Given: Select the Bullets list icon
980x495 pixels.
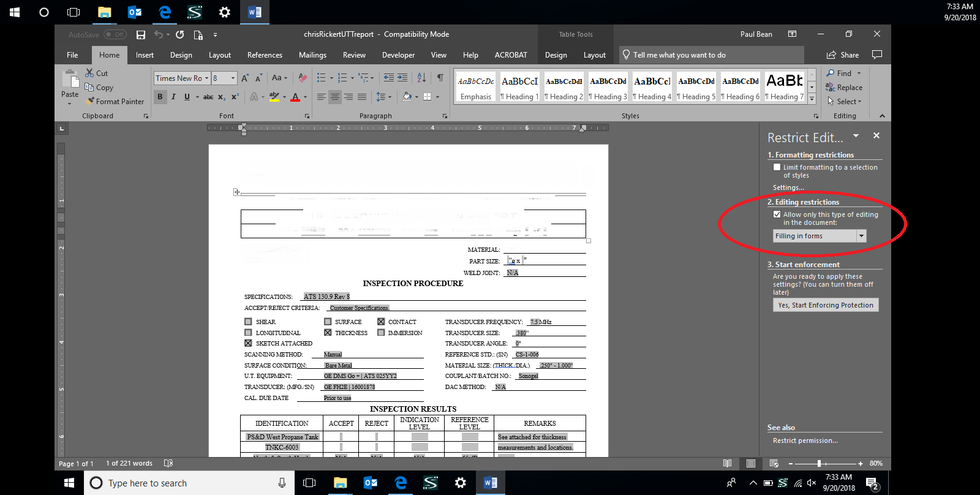Looking at the screenshot, I should [x=322, y=78].
